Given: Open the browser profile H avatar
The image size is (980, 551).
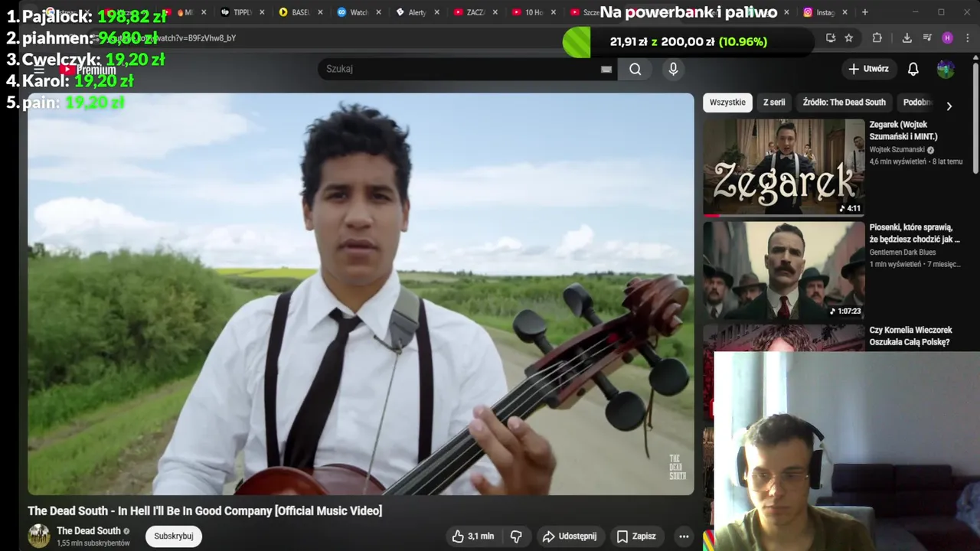Looking at the screenshot, I should [948, 38].
